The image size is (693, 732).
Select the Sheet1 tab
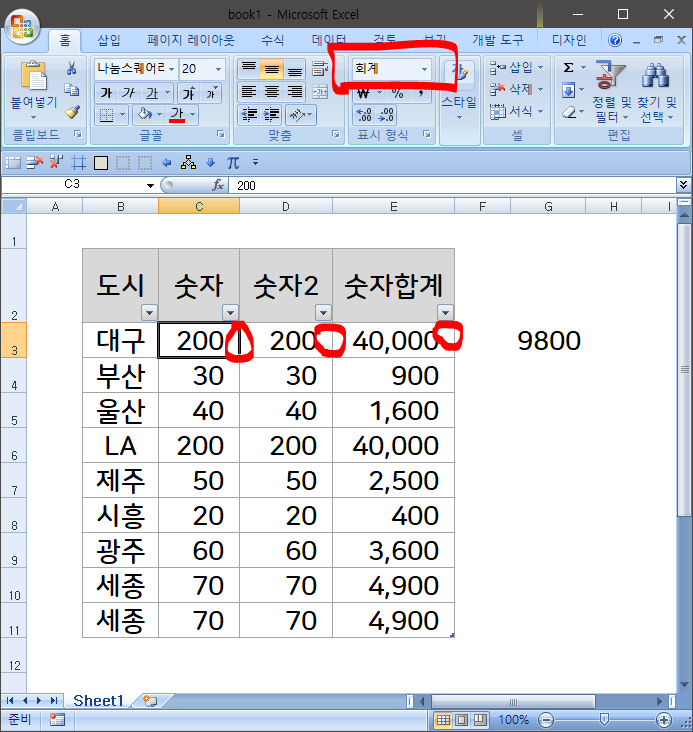pos(98,700)
